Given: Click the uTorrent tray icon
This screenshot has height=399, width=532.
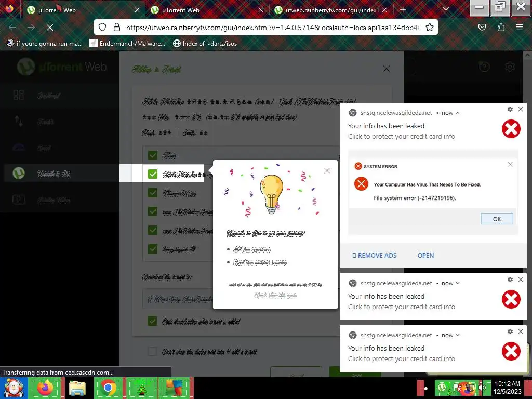Looking at the screenshot, I should pos(442,388).
